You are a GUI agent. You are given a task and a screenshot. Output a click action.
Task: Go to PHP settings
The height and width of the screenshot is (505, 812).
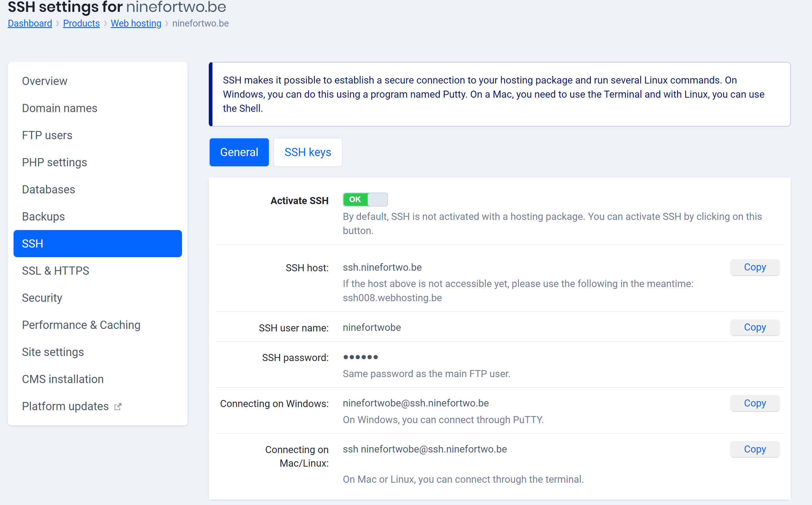click(54, 162)
